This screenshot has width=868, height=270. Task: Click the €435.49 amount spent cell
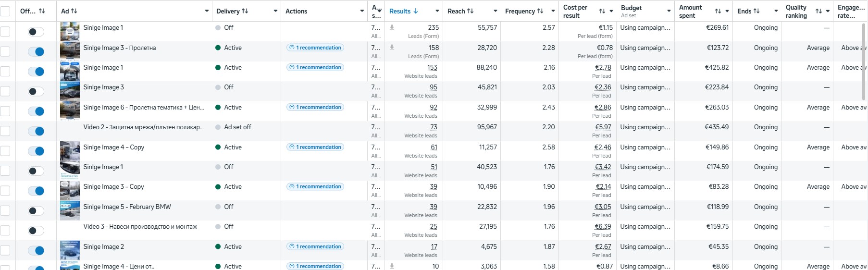pos(716,127)
